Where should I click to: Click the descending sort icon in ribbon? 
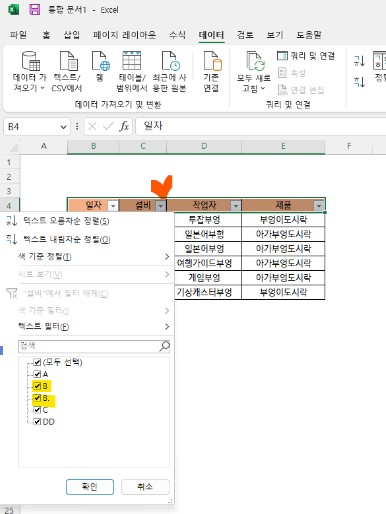[359, 81]
